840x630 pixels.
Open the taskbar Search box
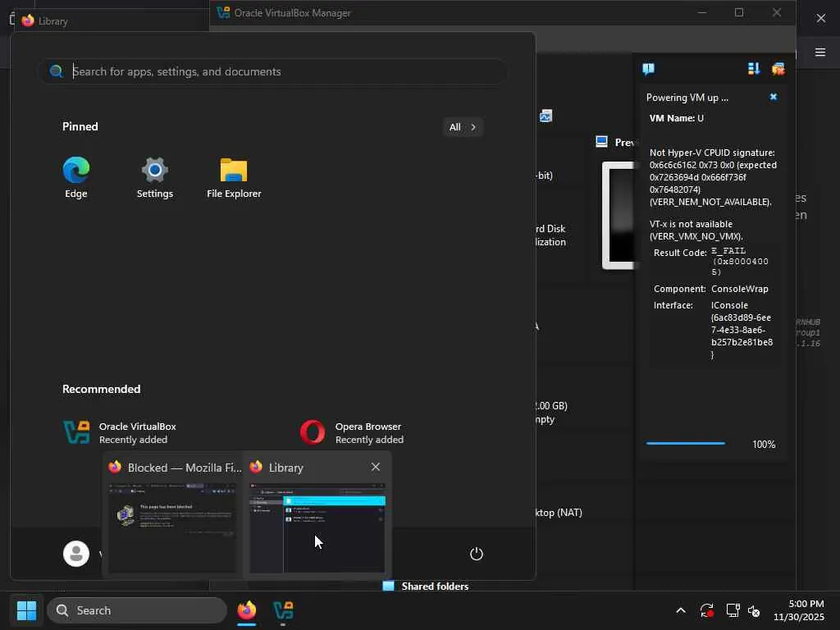point(137,610)
